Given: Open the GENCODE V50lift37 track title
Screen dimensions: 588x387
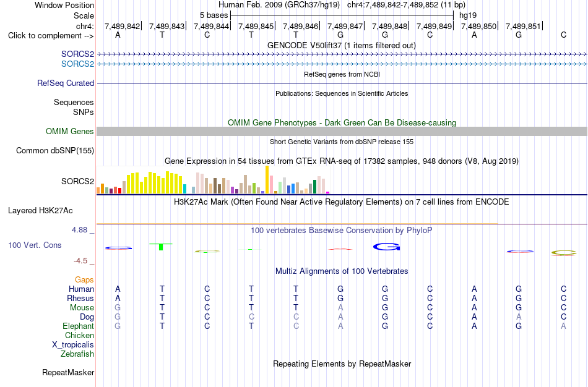Looking at the screenshot, I should [342, 45].
